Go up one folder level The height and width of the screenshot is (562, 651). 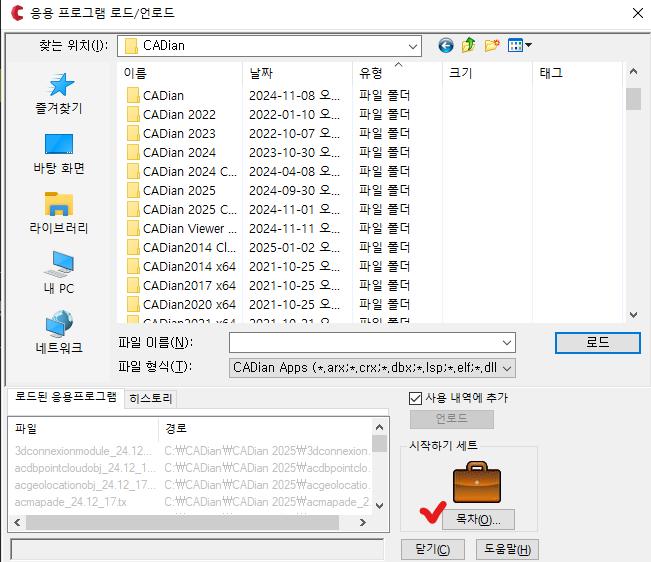point(469,46)
